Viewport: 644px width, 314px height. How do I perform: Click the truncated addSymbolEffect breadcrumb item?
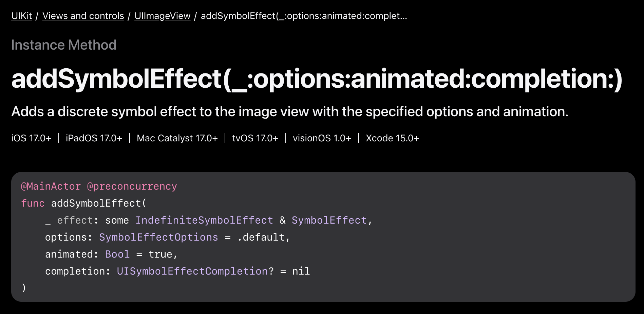click(x=304, y=16)
